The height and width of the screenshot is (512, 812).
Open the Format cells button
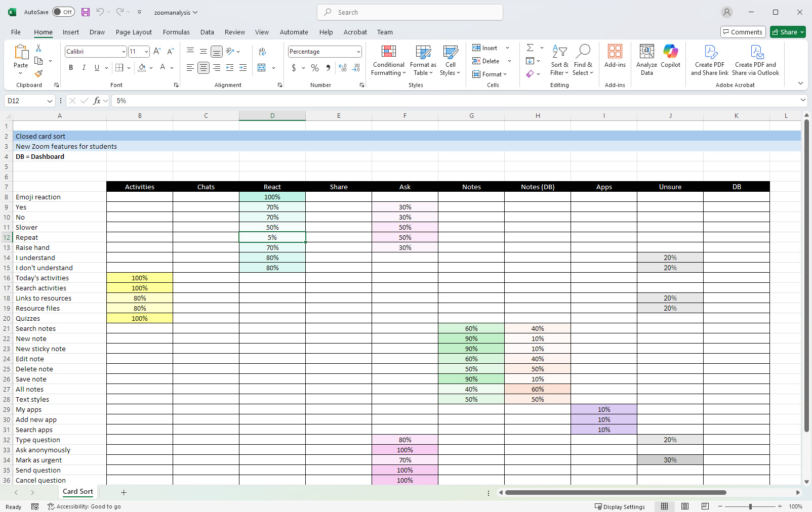coord(489,74)
